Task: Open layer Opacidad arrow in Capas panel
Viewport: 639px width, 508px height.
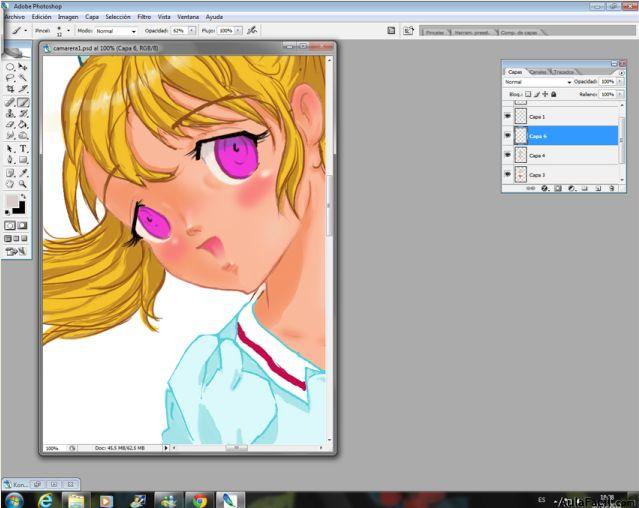Action: pyautogui.click(x=620, y=81)
